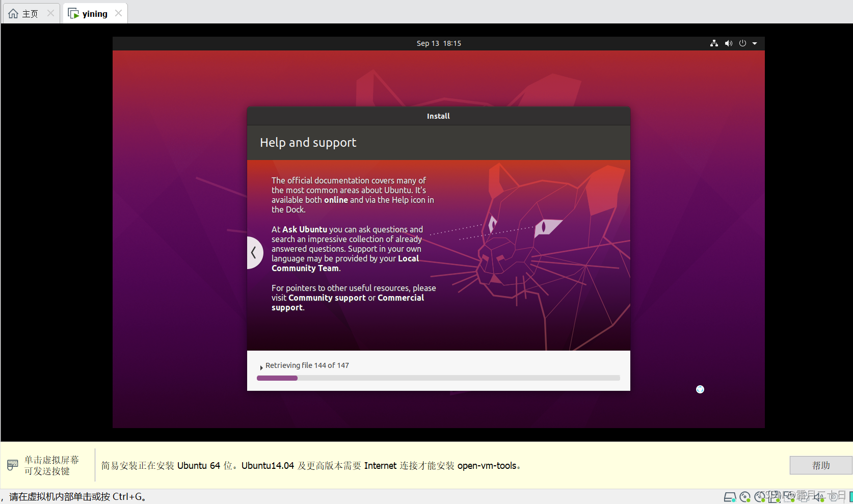Visit the Community support link
The image size is (853, 504).
point(327,298)
